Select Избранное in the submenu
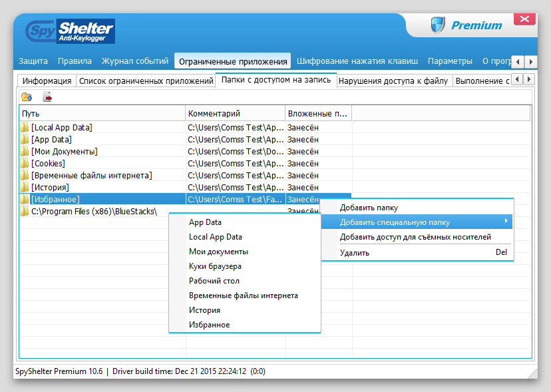The height and width of the screenshot is (392, 551). [x=245, y=325]
